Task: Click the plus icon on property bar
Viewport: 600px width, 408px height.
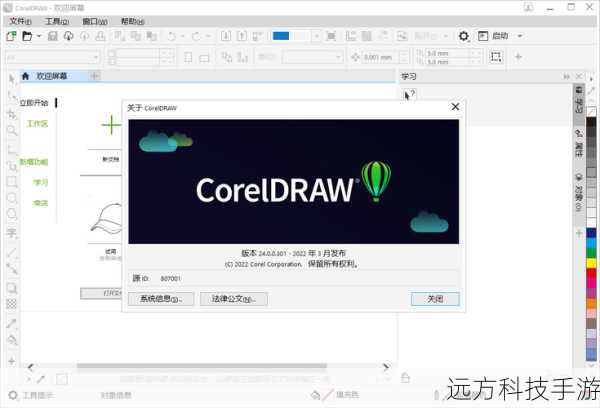Action: (x=518, y=57)
